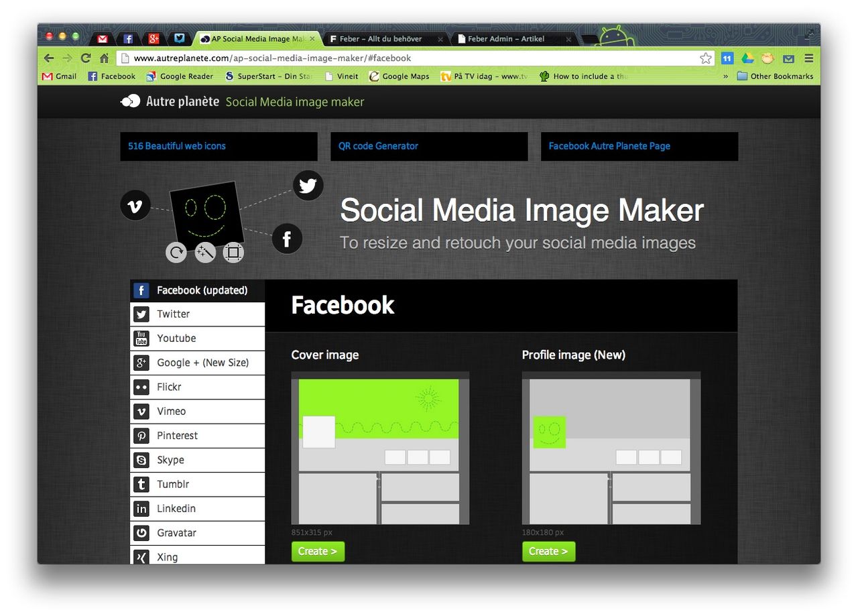Image resolution: width=858 pixels, height=616 pixels.
Task: Open the Other Bookmarks folder
Action: [x=775, y=76]
